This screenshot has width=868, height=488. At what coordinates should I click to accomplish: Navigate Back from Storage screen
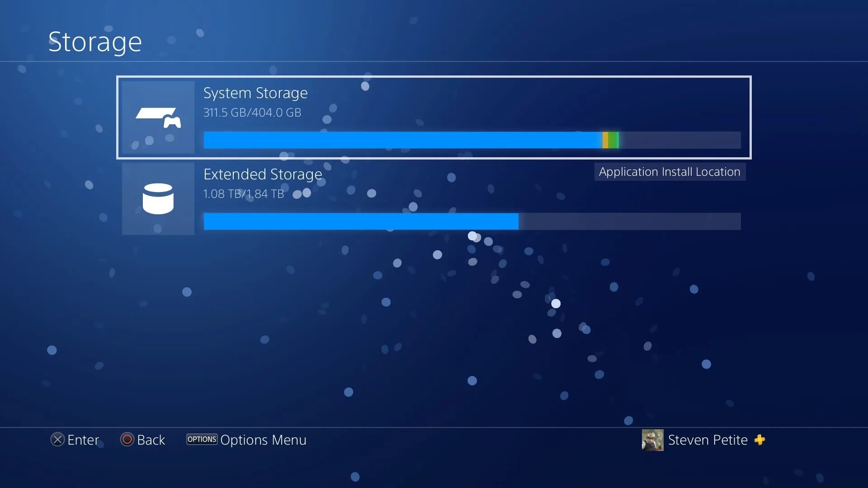[143, 441]
